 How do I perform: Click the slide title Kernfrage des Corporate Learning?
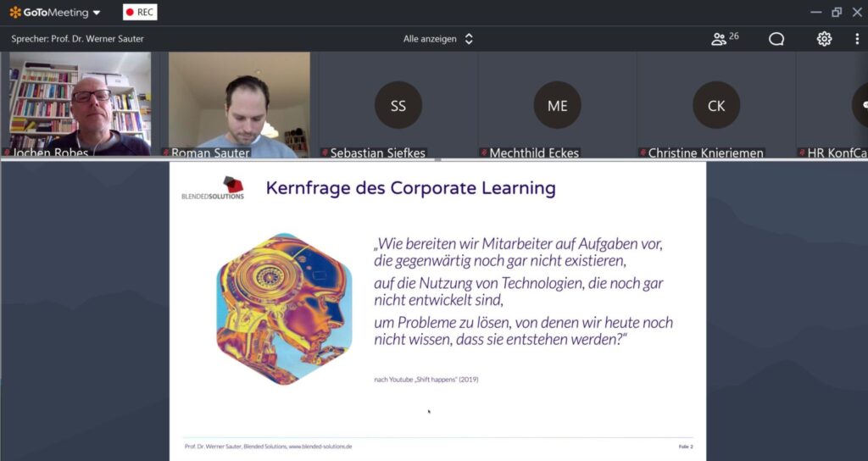pos(411,188)
